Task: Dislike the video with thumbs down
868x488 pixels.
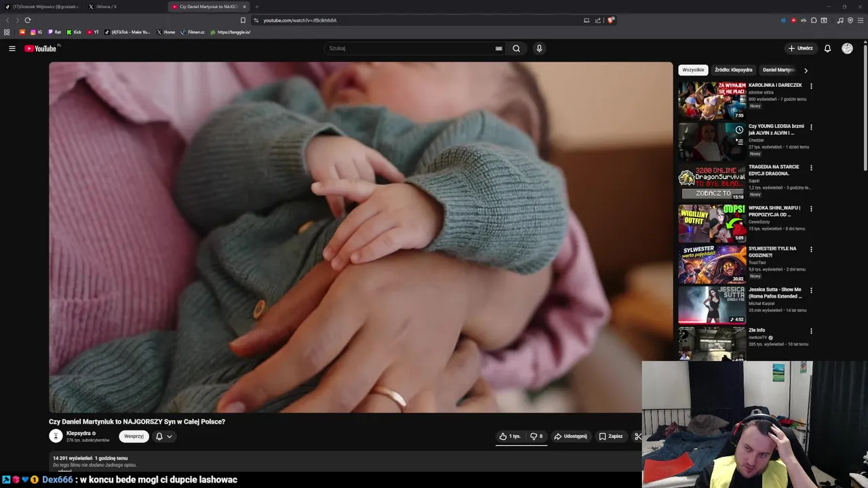Action: (536, 436)
